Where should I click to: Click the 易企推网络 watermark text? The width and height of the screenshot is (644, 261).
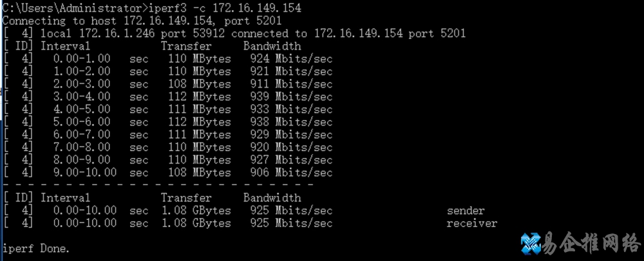pyautogui.click(x=592, y=244)
